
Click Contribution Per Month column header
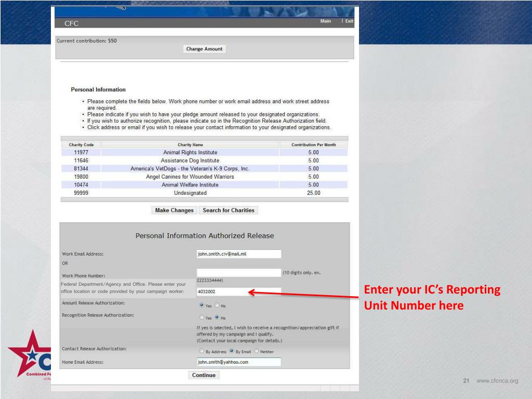tap(313, 144)
